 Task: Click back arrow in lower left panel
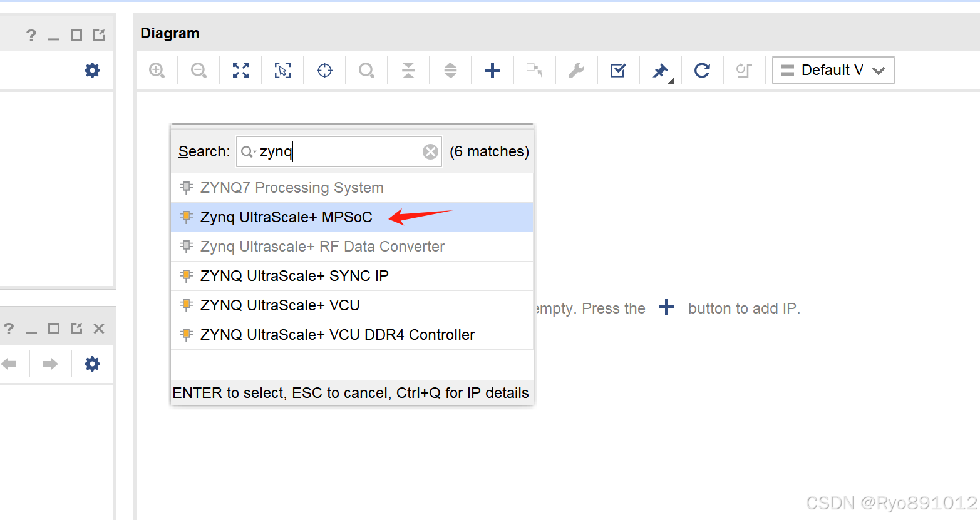pos(9,364)
